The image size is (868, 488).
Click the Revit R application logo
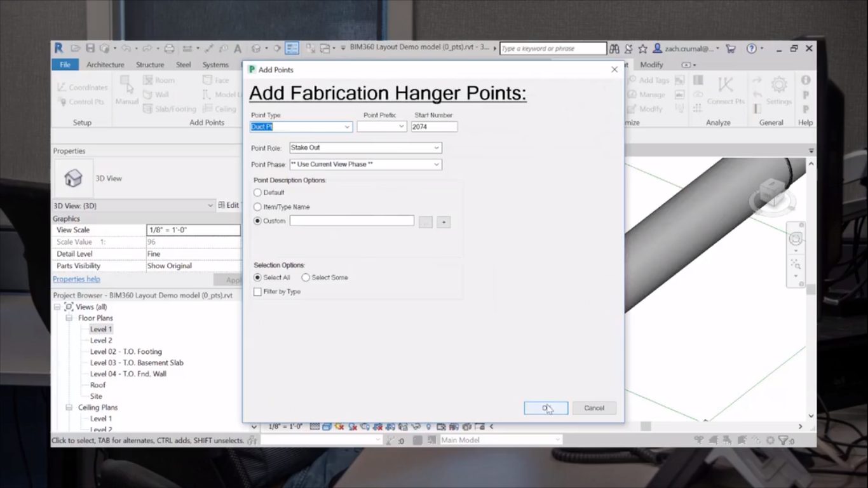point(58,48)
